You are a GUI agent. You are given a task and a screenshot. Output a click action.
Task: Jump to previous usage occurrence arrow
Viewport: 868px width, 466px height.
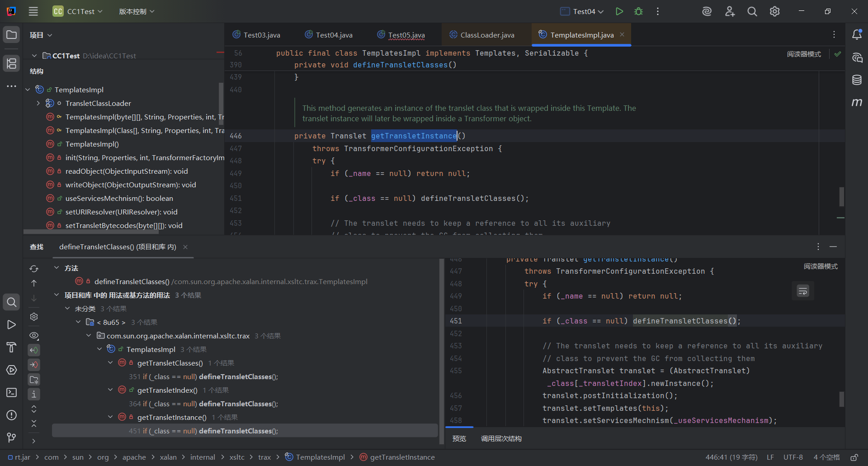click(x=34, y=283)
